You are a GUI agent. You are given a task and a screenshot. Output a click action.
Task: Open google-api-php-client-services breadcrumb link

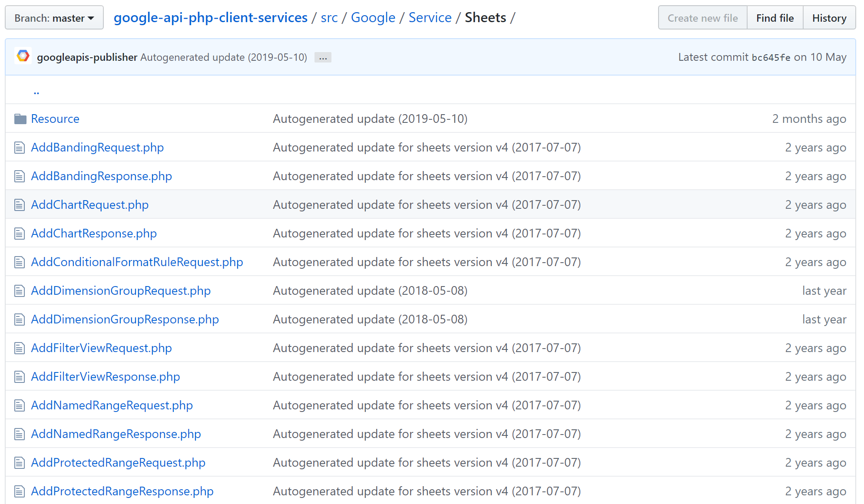click(210, 18)
